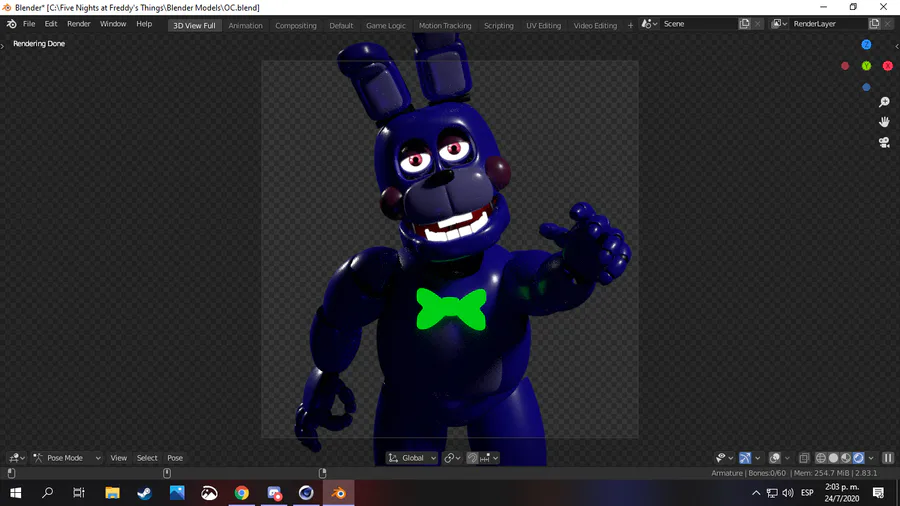Open Steam from the taskbar
This screenshot has width=900, height=506.
144,493
